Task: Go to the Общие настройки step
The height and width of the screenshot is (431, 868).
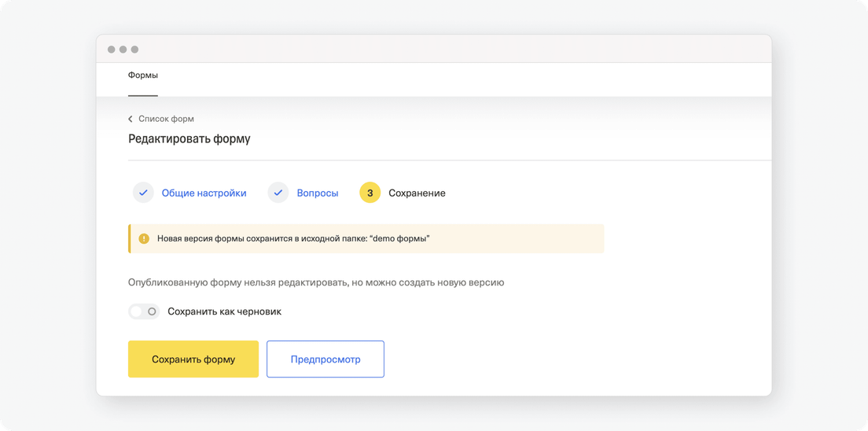Action: pos(204,193)
